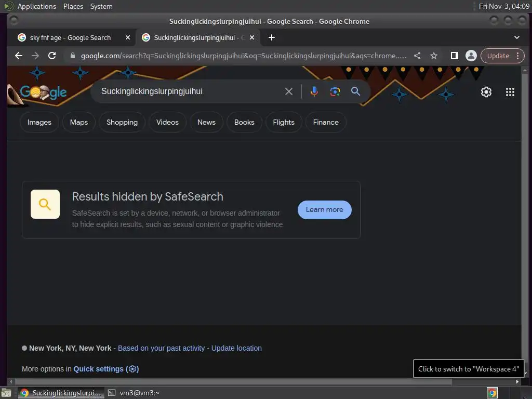Click the Update Chrome button

point(498,56)
